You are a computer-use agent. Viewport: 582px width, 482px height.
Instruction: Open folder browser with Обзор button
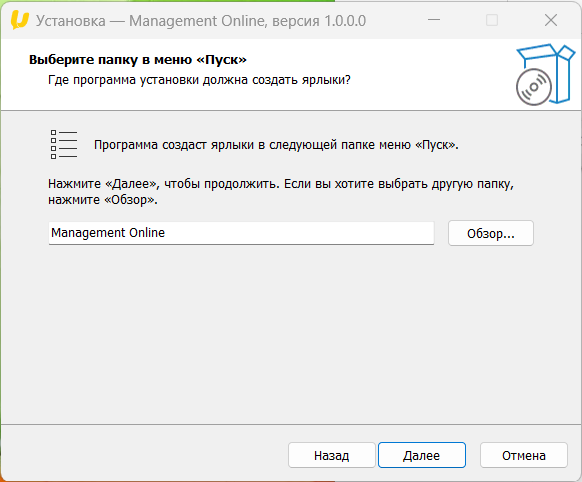pyautogui.click(x=491, y=233)
